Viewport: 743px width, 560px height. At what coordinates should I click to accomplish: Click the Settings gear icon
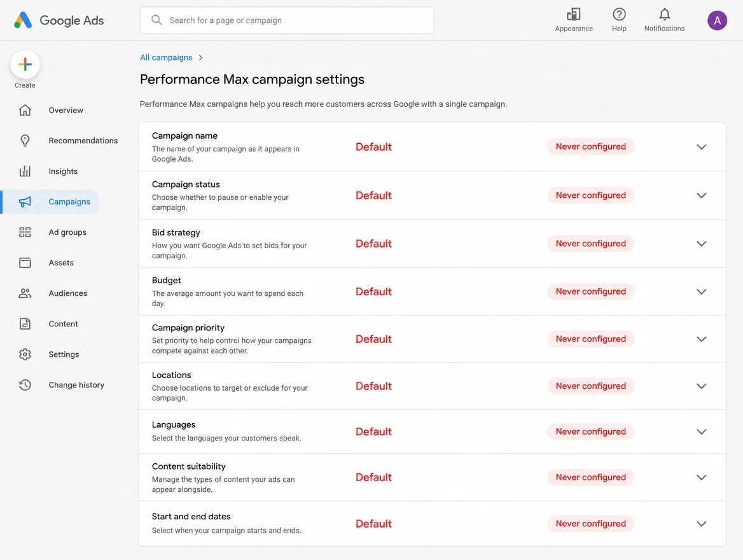[x=25, y=354]
